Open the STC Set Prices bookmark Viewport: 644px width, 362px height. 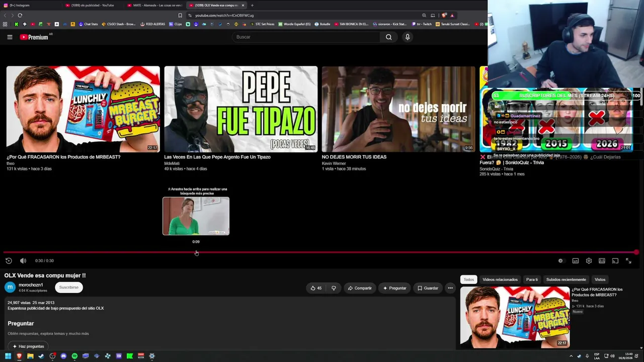point(262,24)
